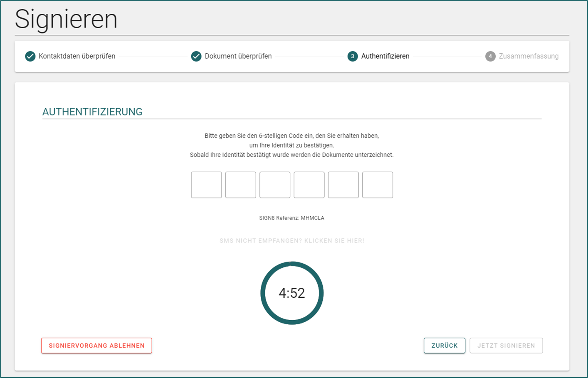Go to the Dokument überprüfen step
This screenshot has width=588, height=378.
pyautogui.click(x=238, y=56)
